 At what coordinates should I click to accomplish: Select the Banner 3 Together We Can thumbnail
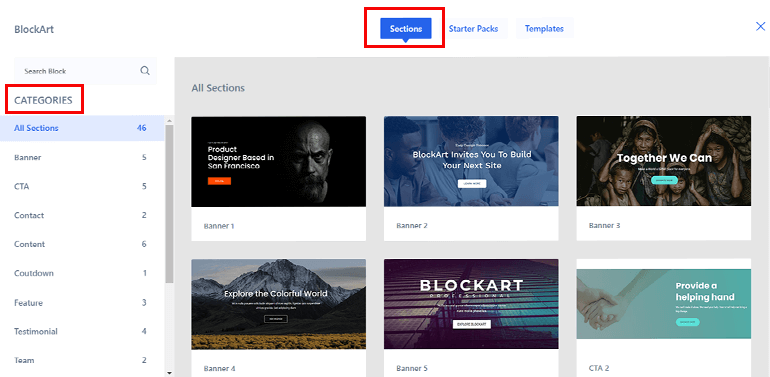click(663, 162)
